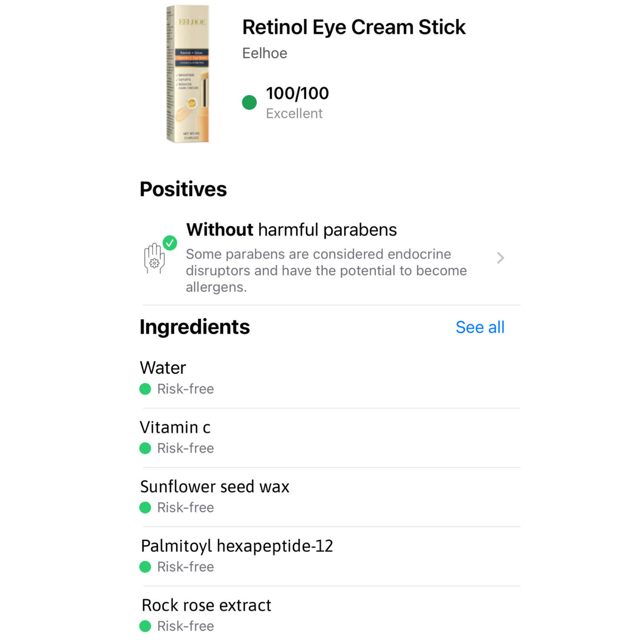Viewport: 644px width, 644px height.
Task: Open the Vitamin c ingredient entry
Action: [x=175, y=427]
